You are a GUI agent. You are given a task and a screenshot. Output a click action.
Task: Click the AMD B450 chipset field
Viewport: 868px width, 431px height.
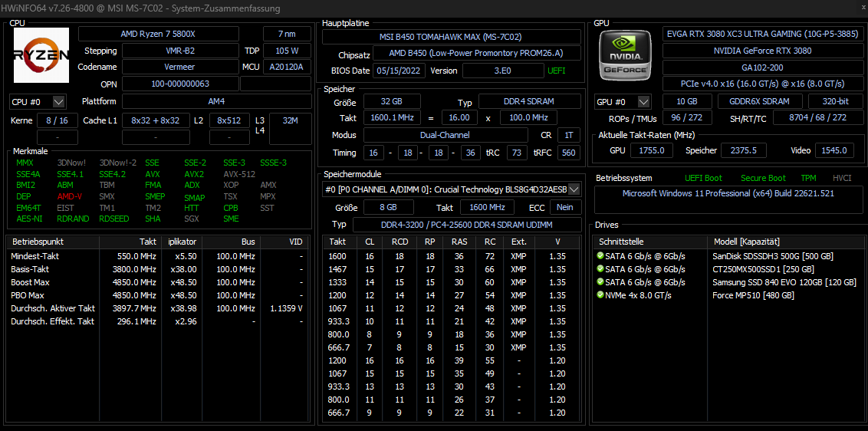477,53
